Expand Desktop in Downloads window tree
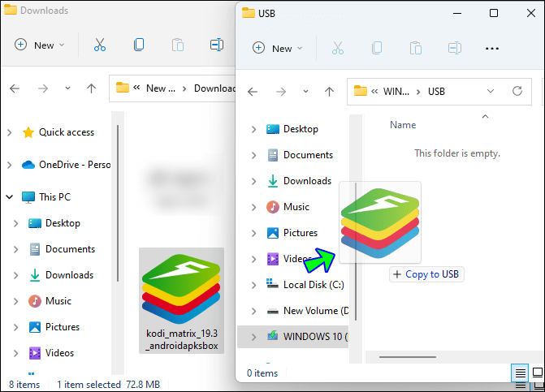Image resolution: width=545 pixels, height=392 pixels. tap(15, 223)
